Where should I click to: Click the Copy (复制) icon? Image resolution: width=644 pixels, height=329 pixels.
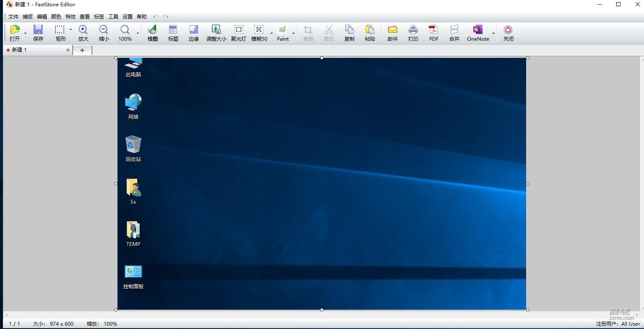coord(349,30)
